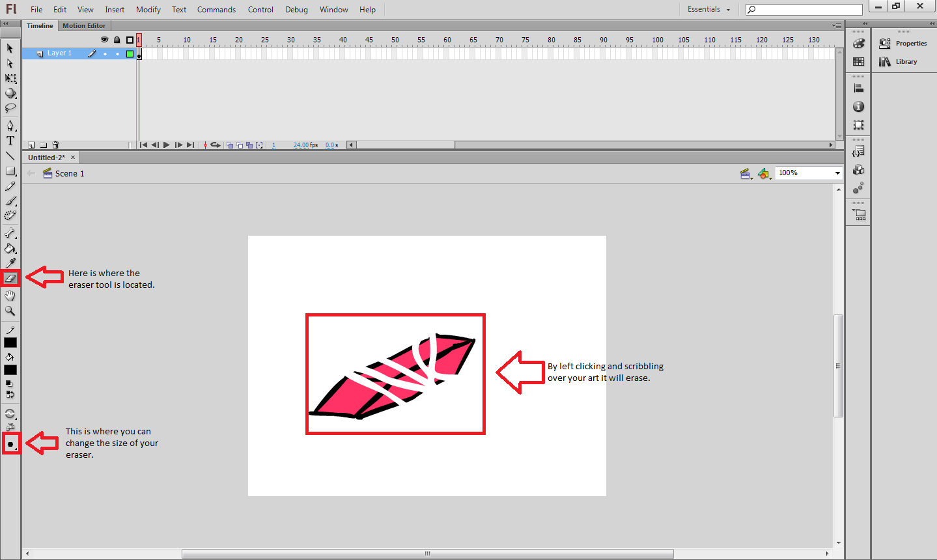The width and height of the screenshot is (937, 560).
Task: Toggle Onion Skin mode
Action: [x=229, y=145]
